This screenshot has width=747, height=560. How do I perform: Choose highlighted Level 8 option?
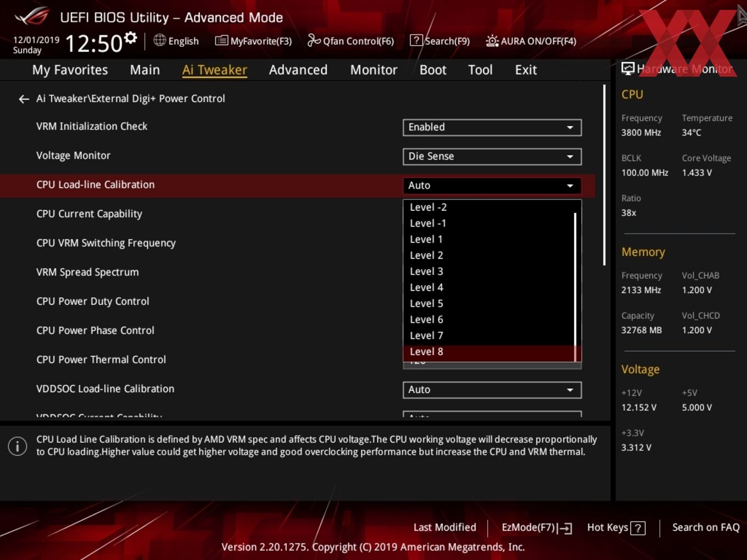489,351
